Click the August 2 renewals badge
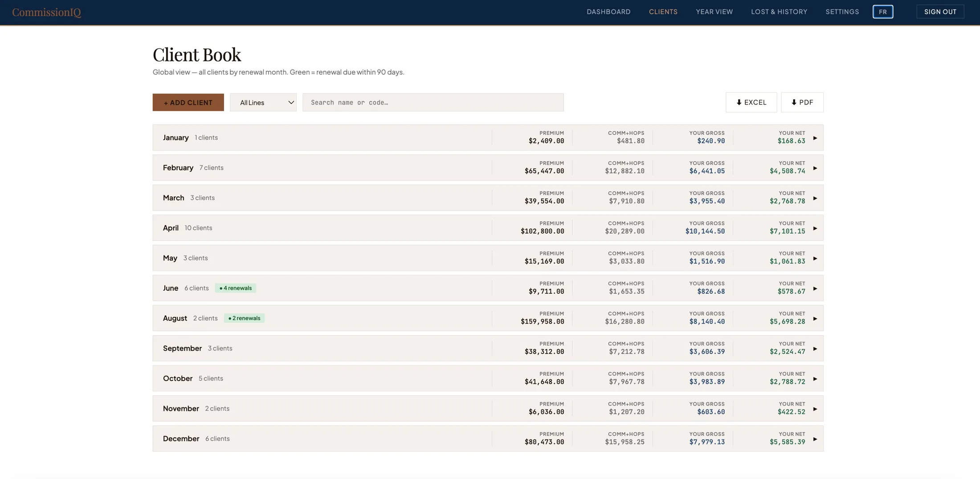The image size is (980, 479). (244, 318)
